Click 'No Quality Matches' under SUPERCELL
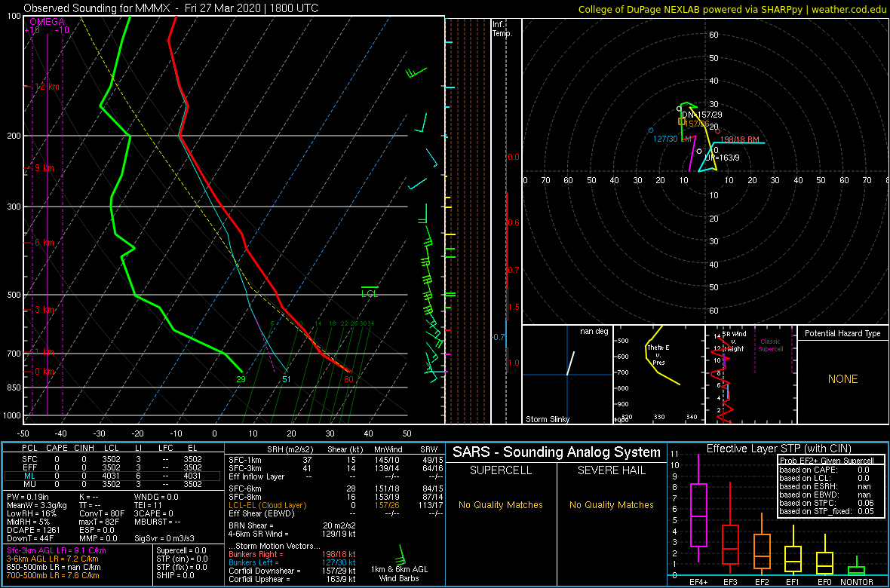The image size is (890, 588). (502, 504)
